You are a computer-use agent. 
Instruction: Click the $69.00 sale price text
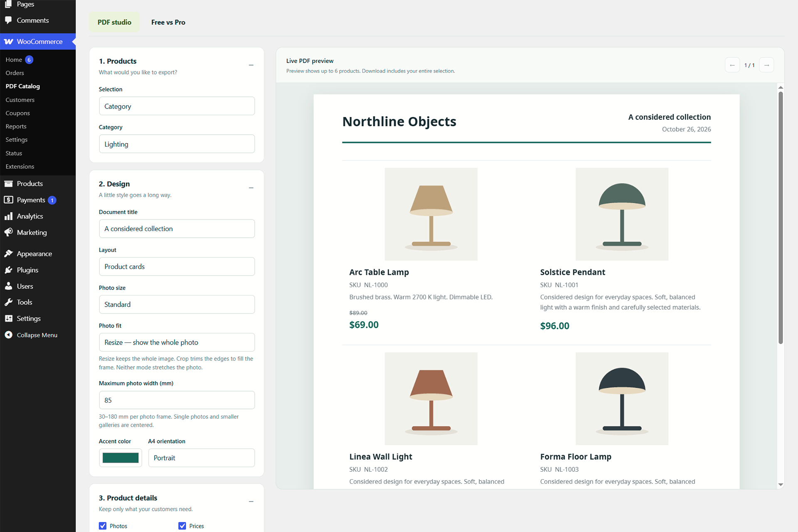coord(364,325)
